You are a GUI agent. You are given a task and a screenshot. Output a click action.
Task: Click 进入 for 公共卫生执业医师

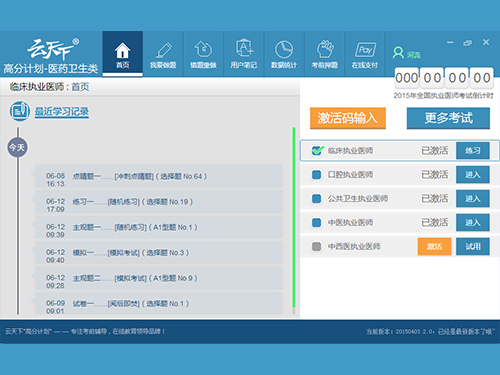(473, 199)
